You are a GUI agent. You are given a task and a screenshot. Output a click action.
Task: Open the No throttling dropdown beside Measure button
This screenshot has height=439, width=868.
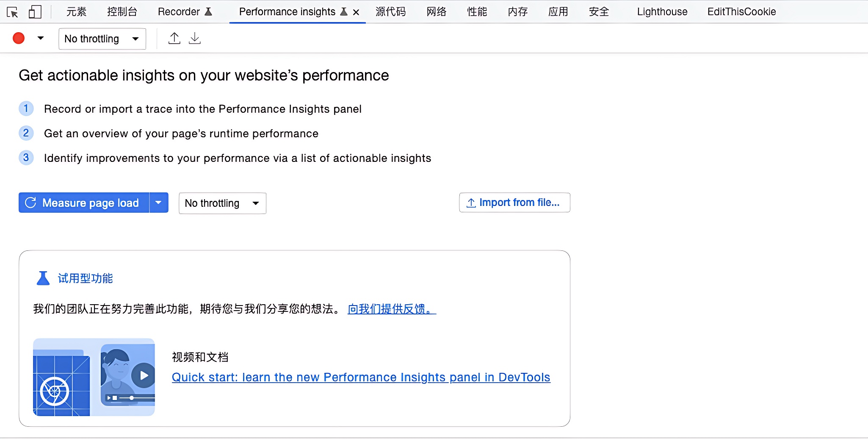coord(222,203)
